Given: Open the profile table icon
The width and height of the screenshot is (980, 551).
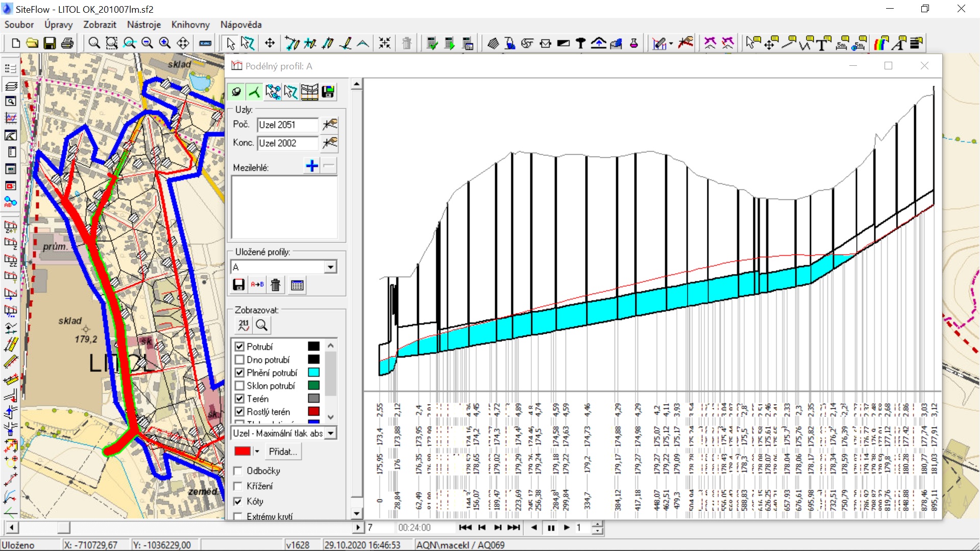Looking at the screenshot, I should (x=297, y=285).
